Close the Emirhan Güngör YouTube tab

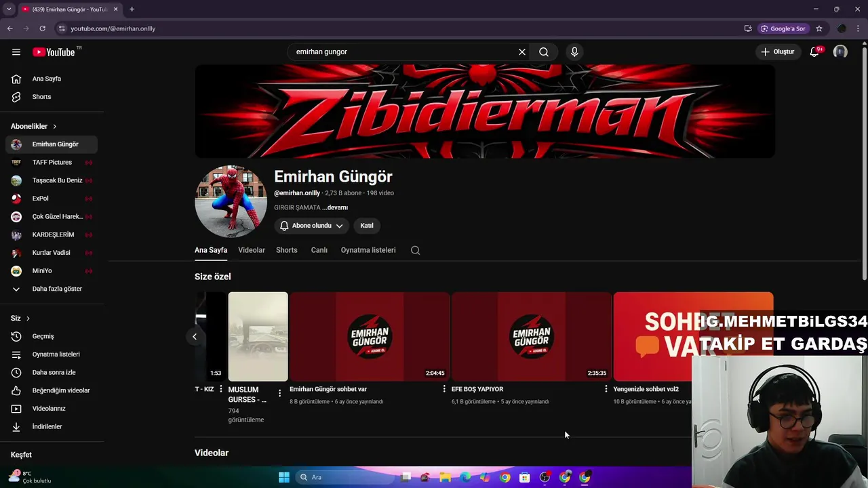115,9
